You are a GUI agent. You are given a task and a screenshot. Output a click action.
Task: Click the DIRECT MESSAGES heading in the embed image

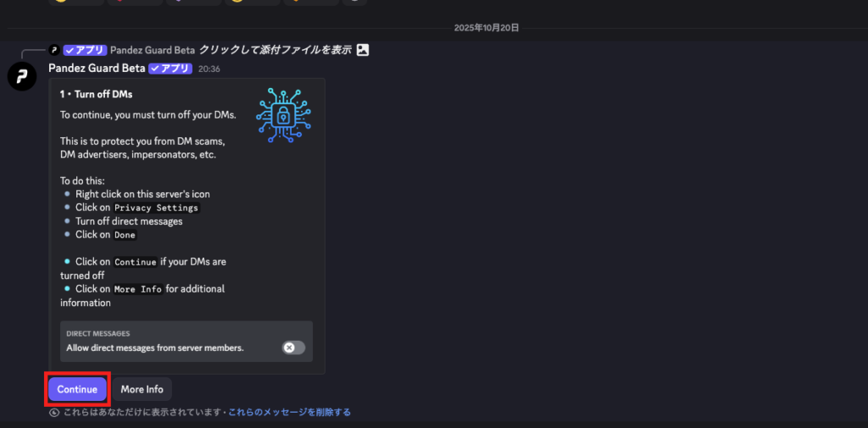click(98, 334)
